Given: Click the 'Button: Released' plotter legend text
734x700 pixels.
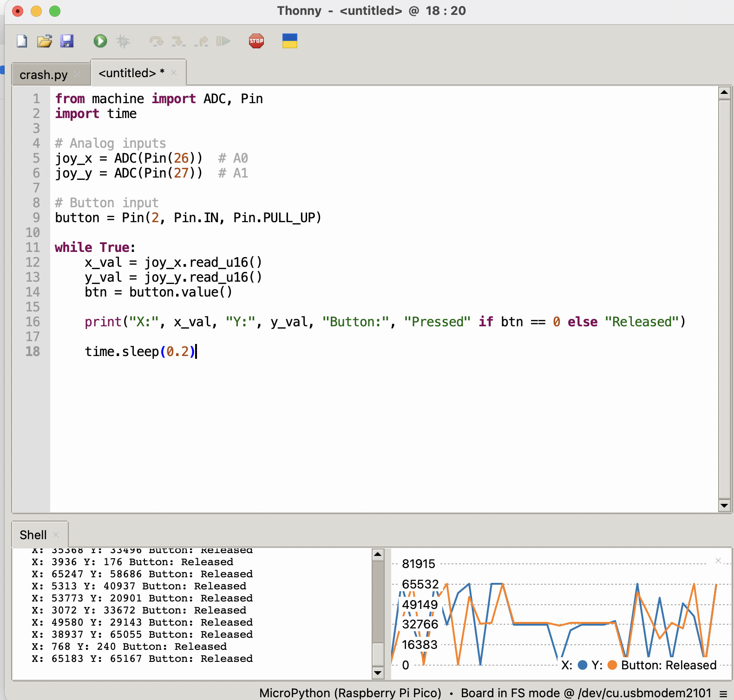Looking at the screenshot, I should pos(669,665).
